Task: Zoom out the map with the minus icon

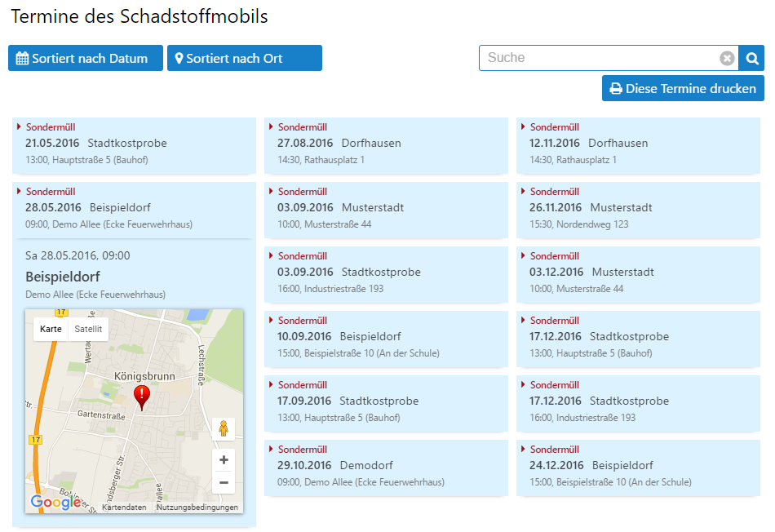Action: [x=224, y=482]
